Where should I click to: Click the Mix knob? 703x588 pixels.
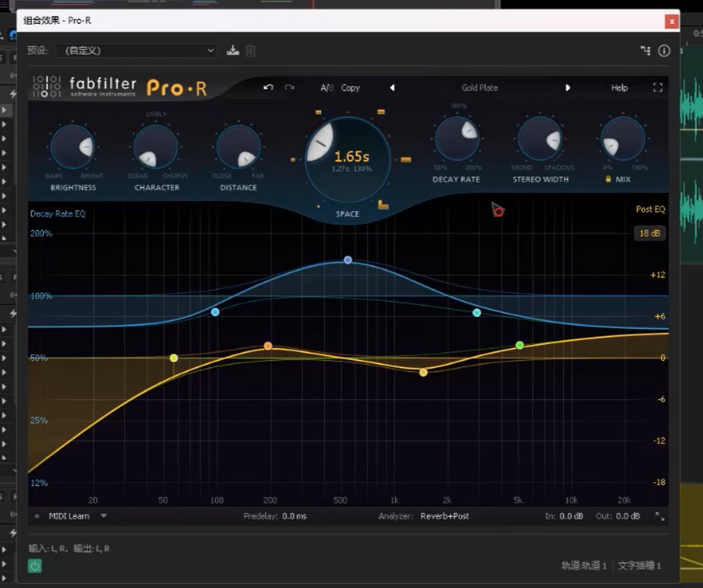pos(622,138)
